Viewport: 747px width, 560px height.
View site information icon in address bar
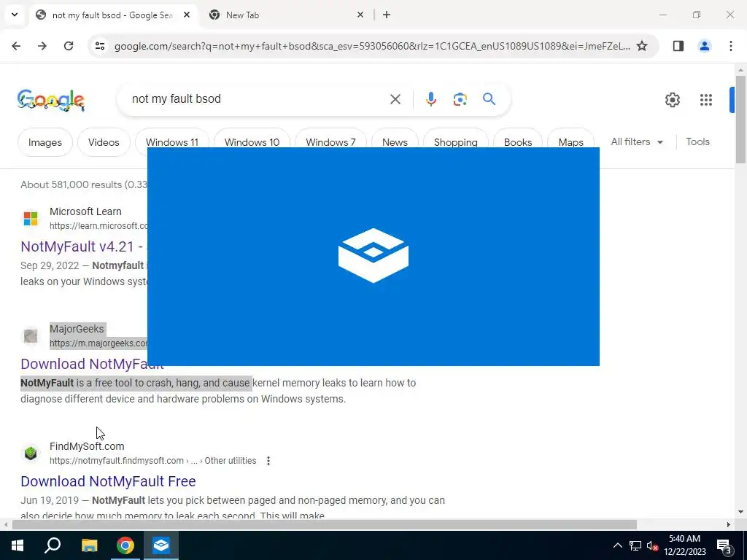coord(100,46)
